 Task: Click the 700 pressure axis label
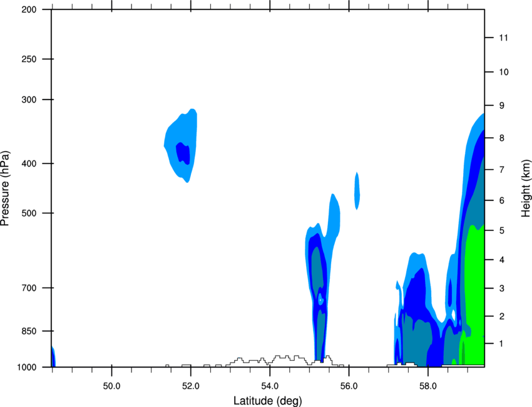click(x=29, y=288)
